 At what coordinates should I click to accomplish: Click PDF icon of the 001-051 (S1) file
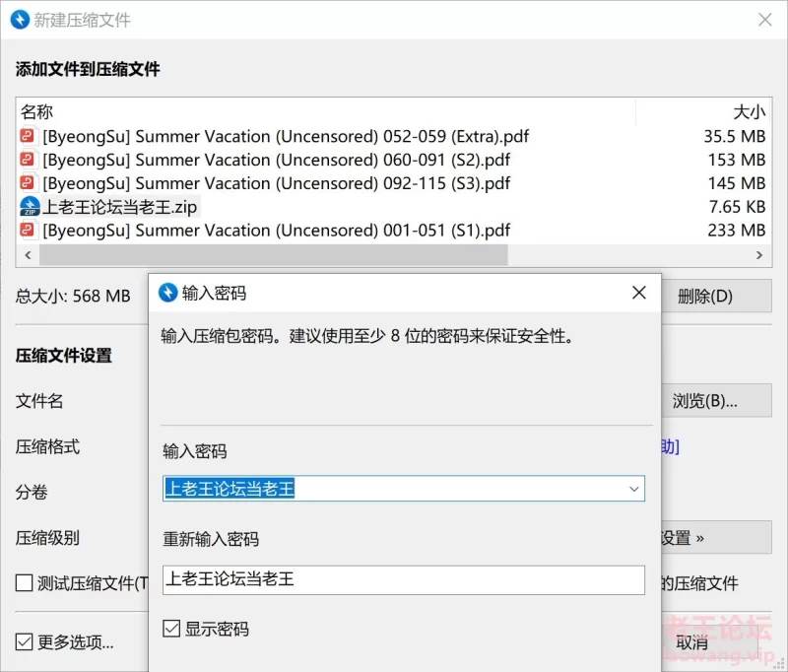(29, 231)
